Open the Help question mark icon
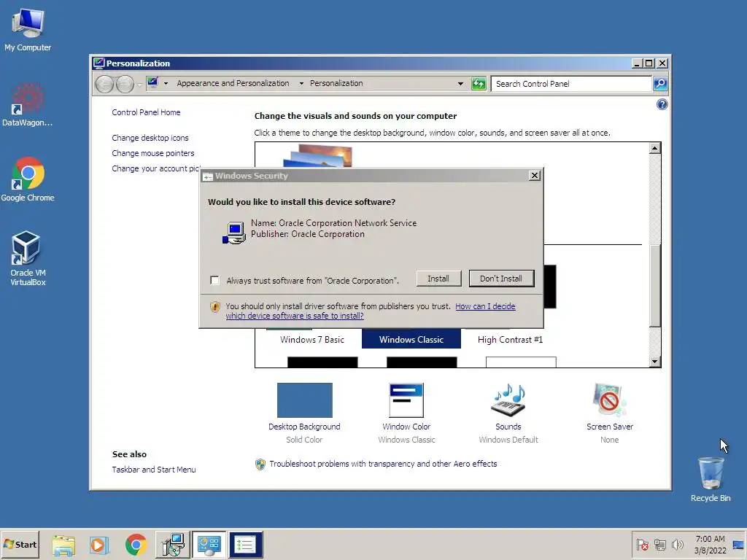This screenshot has width=747, height=560. click(x=662, y=104)
